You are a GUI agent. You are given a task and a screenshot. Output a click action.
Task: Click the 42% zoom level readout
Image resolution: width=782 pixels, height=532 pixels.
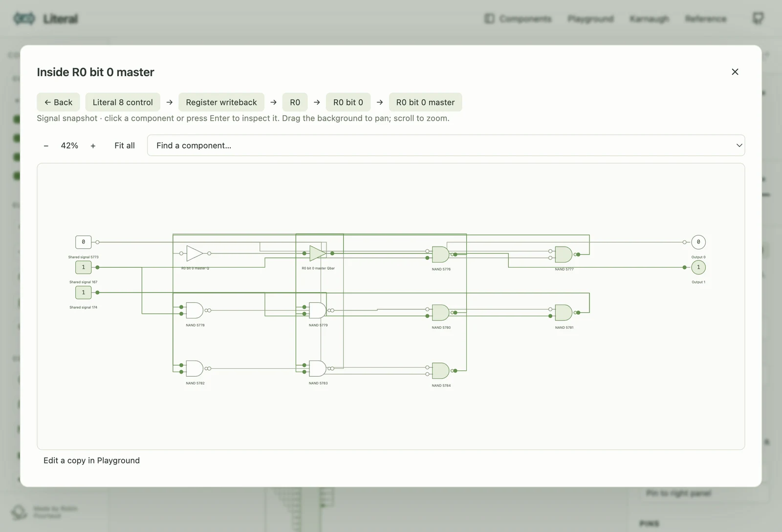[x=69, y=146]
